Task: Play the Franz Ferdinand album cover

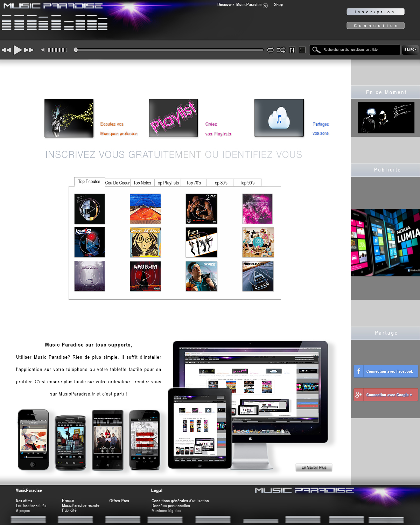Action: tap(201, 242)
